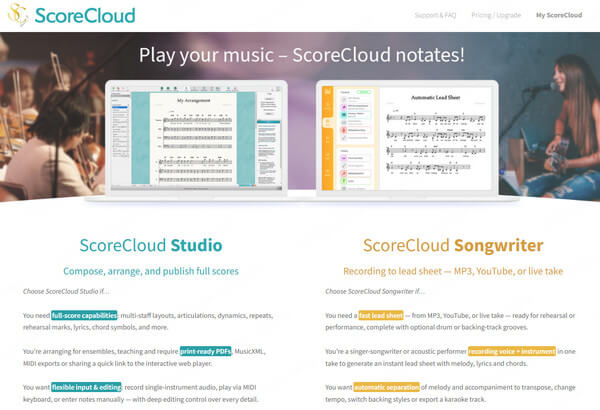The image size is (600, 410).
Task: Click the 'automatic separation' highlight
Action: point(386,387)
